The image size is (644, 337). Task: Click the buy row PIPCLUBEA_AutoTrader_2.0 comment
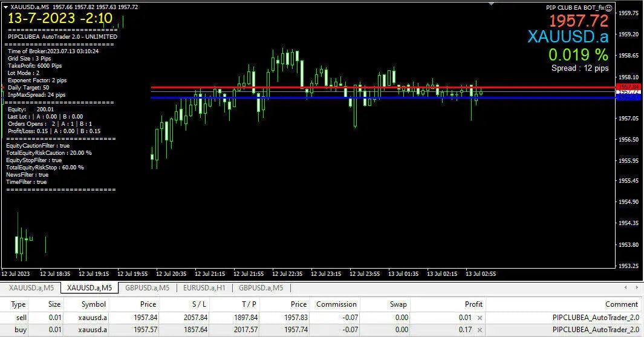click(x=596, y=330)
